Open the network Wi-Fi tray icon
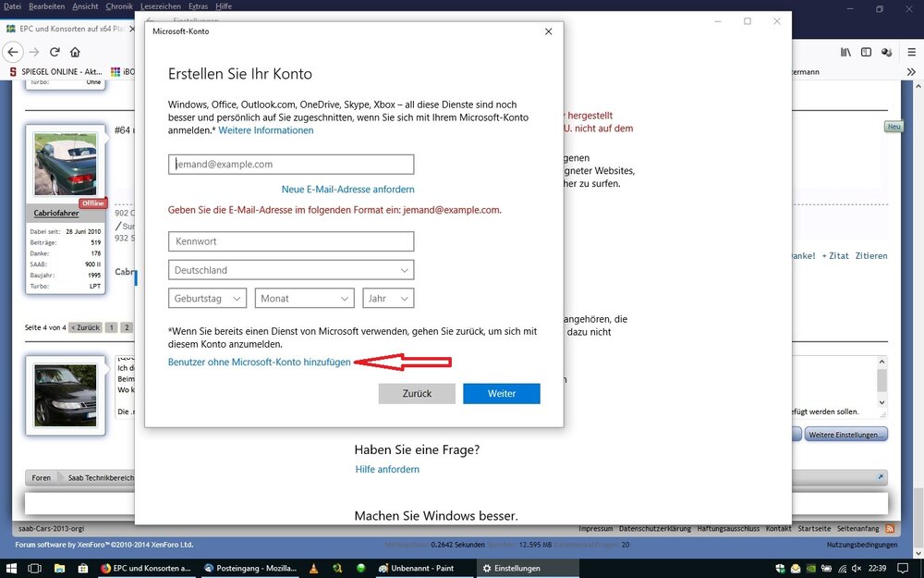The height and width of the screenshot is (578, 924). (x=842, y=569)
